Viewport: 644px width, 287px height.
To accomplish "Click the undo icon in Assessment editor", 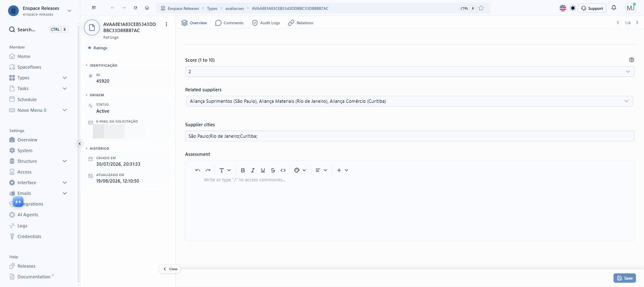I will (x=198, y=170).
